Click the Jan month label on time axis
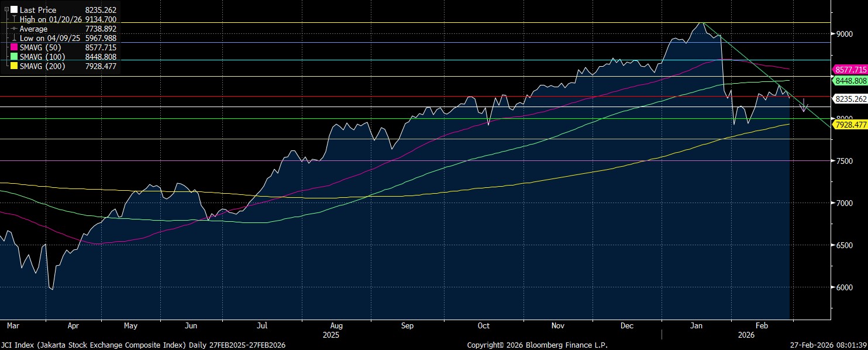This screenshot has height=350, width=868. (696, 325)
